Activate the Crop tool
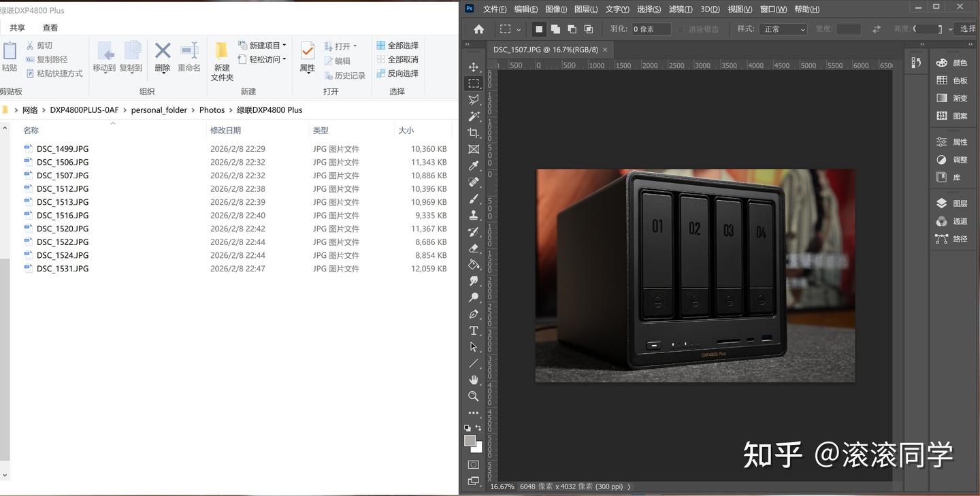Image resolution: width=980 pixels, height=496 pixels. (x=474, y=133)
